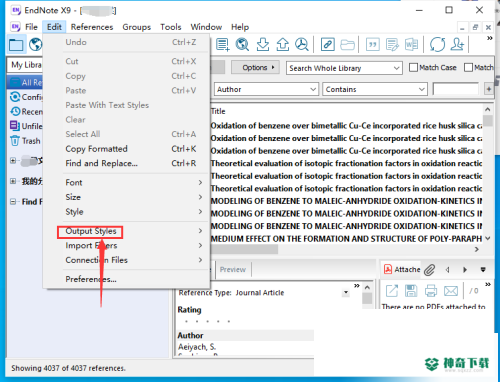Select the Unfiled group
The image size is (500, 382).
tap(26, 126)
